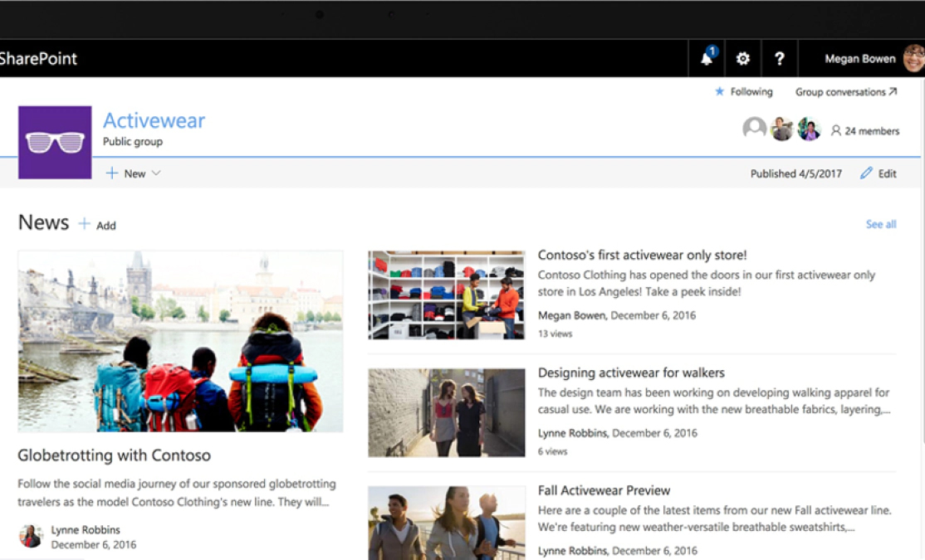Screen dimensions: 925x560
Task: Click the Published 4/5/2017 status text
Action: coord(795,173)
